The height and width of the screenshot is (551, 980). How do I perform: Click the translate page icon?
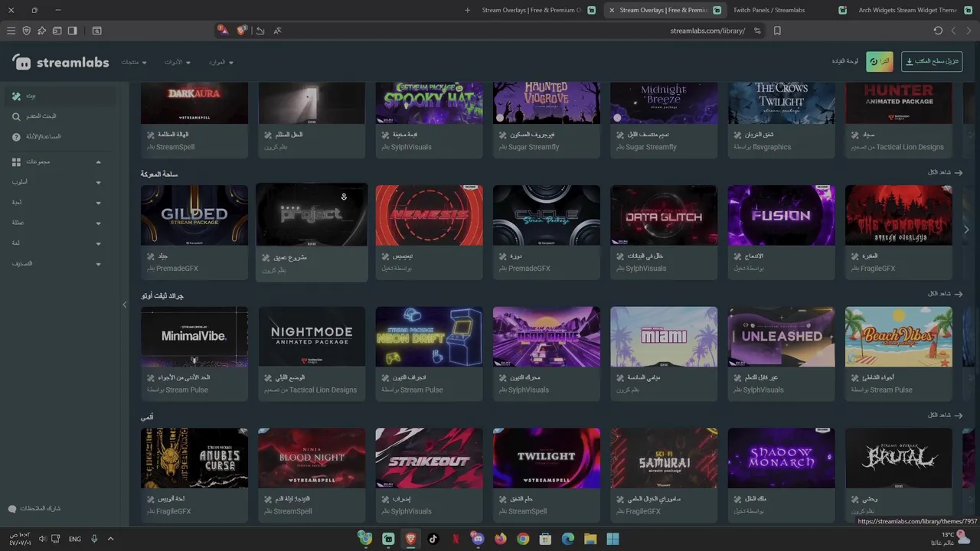[x=277, y=31]
